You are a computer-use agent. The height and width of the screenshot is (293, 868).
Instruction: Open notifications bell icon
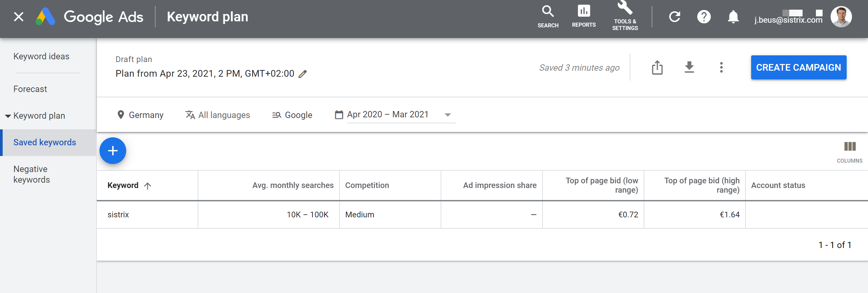[733, 17]
